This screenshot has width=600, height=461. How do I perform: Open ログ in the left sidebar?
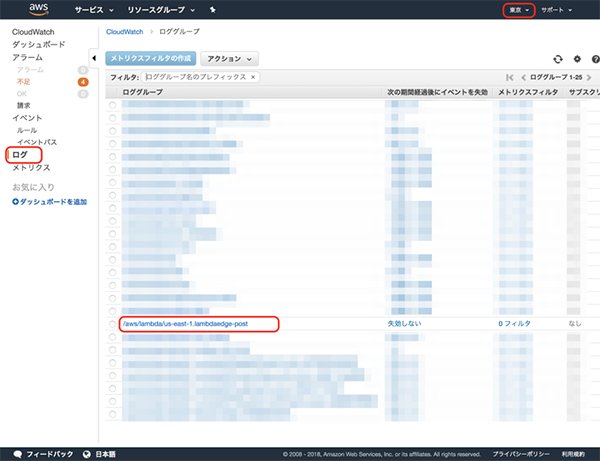20,155
